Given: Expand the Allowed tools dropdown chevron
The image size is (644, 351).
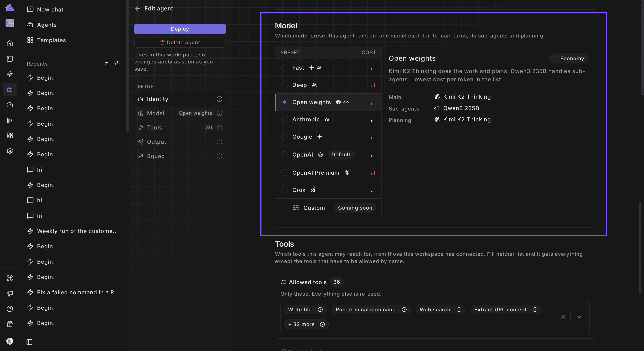Looking at the screenshot, I should click(x=579, y=317).
